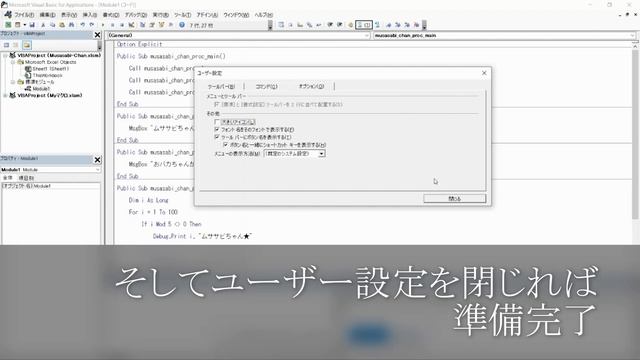Open the Module1 dropdown in Properties pane
The height and width of the screenshot is (360, 640).
point(98,169)
